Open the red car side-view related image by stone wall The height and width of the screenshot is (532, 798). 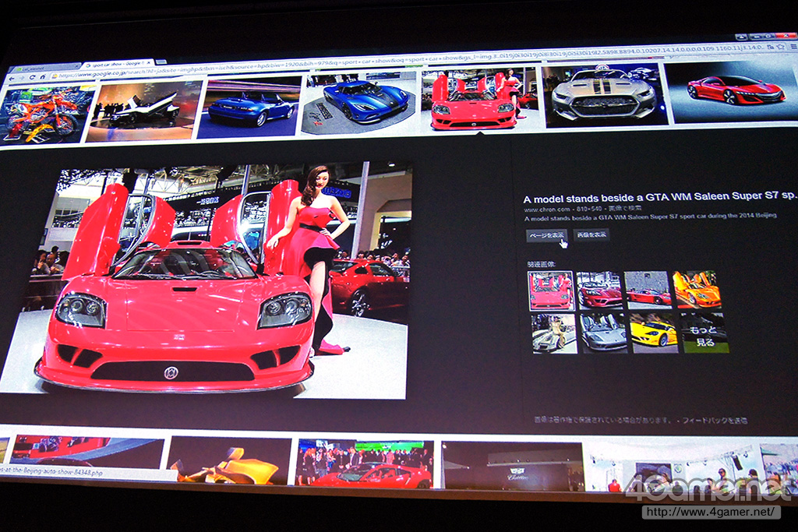click(x=648, y=290)
